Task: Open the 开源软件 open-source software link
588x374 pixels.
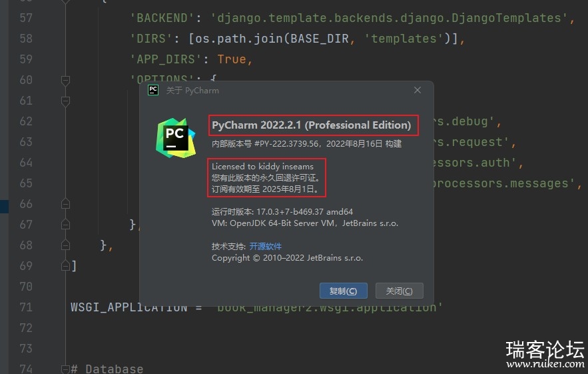Action: pos(266,246)
